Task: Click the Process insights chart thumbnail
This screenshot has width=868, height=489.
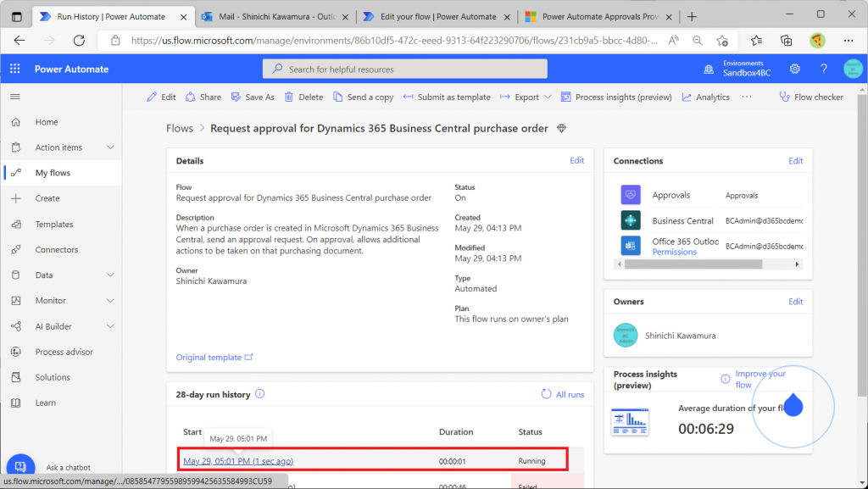Action: click(x=630, y=421)
